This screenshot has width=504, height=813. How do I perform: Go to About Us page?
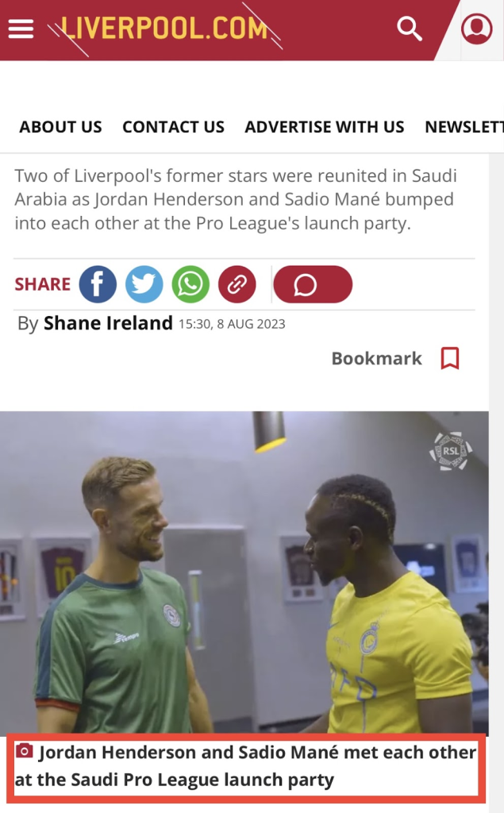pos(60,127)
